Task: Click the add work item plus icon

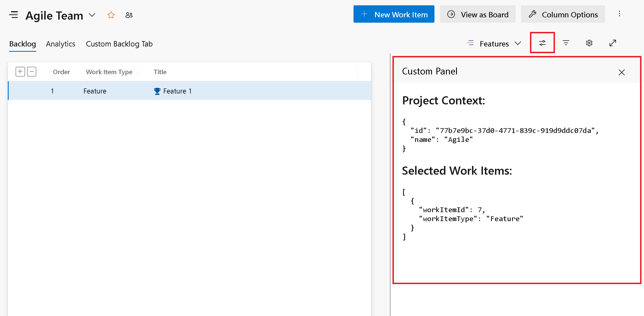Action: coord(20,72)
